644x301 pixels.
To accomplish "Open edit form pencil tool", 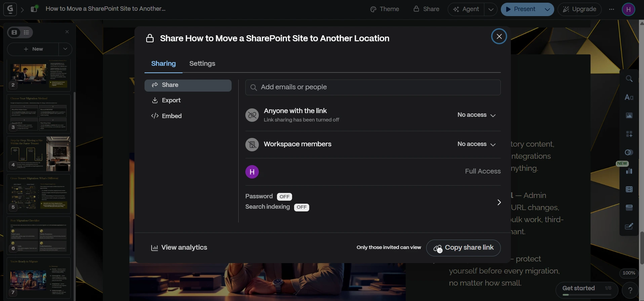I will (x=629, y=227).
